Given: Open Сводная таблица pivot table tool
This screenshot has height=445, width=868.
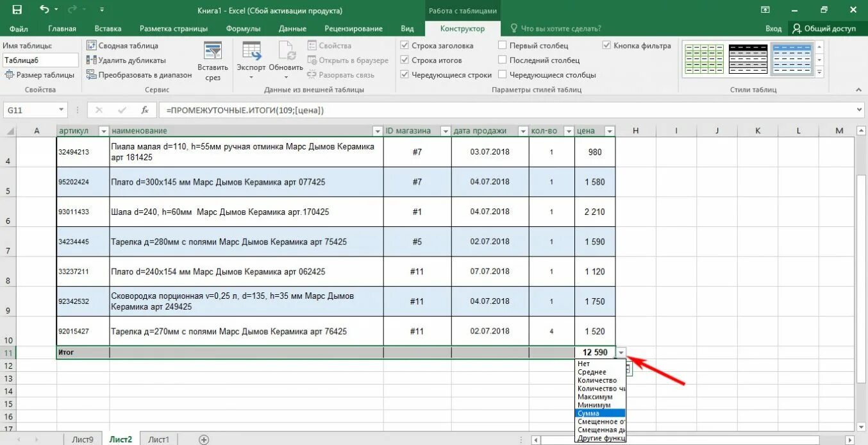Looking at the screenshot, I should (x=122, y=46).
